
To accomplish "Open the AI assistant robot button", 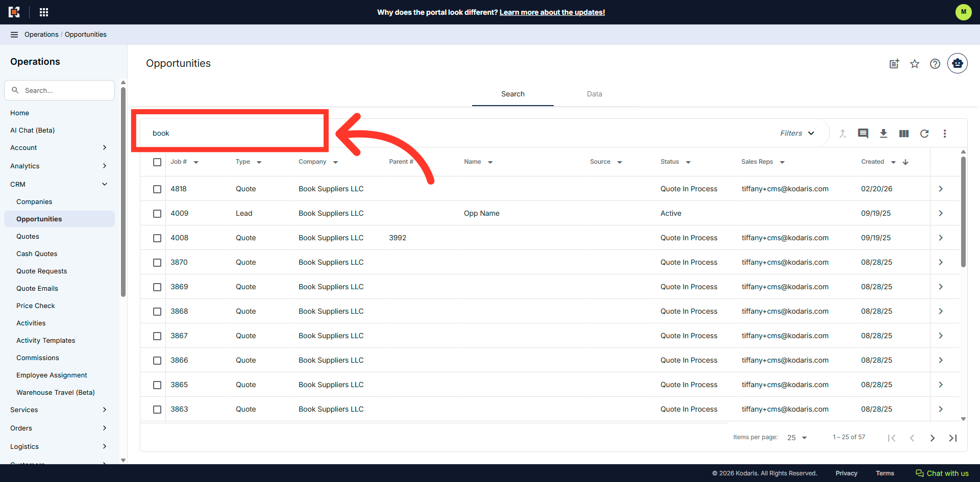I will 958,63.
